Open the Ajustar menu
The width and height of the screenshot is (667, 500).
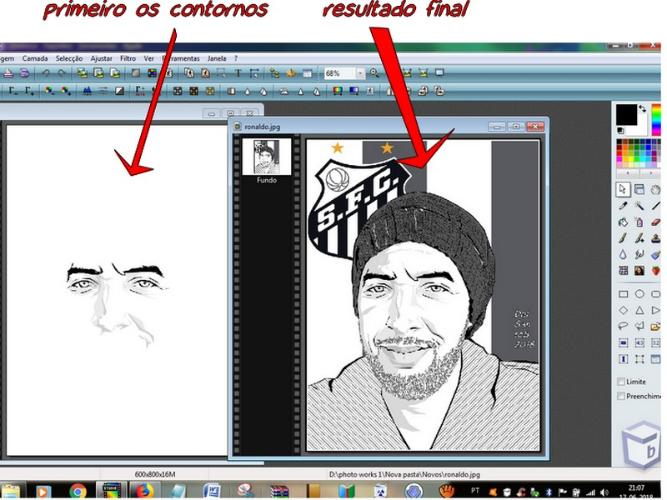coord(101,58)
